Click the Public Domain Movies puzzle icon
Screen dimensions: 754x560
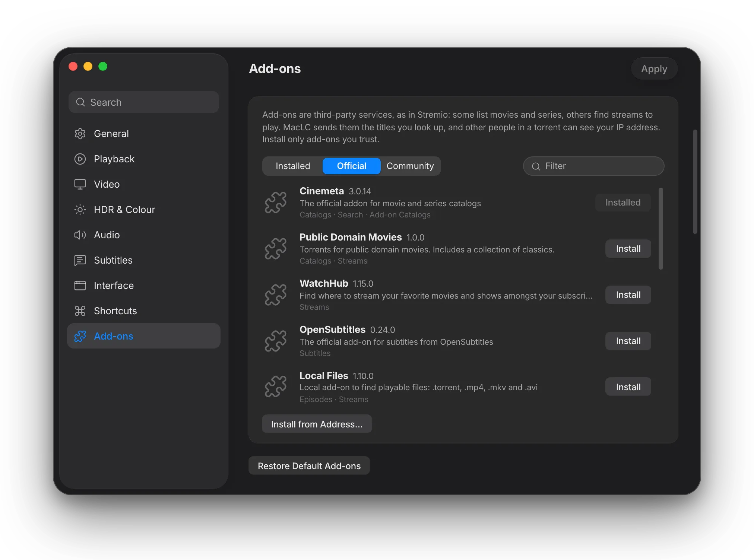[x=276, y=249]
